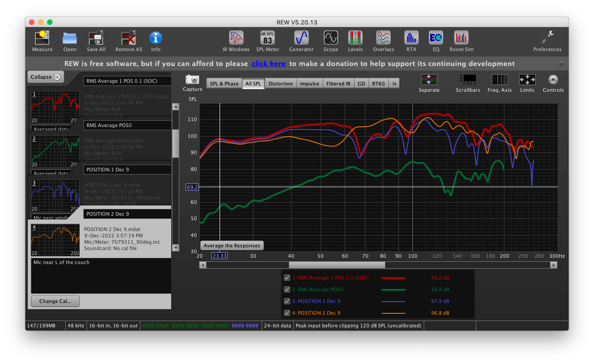Follow the 'click here' donation link

(x=268, y=64)
